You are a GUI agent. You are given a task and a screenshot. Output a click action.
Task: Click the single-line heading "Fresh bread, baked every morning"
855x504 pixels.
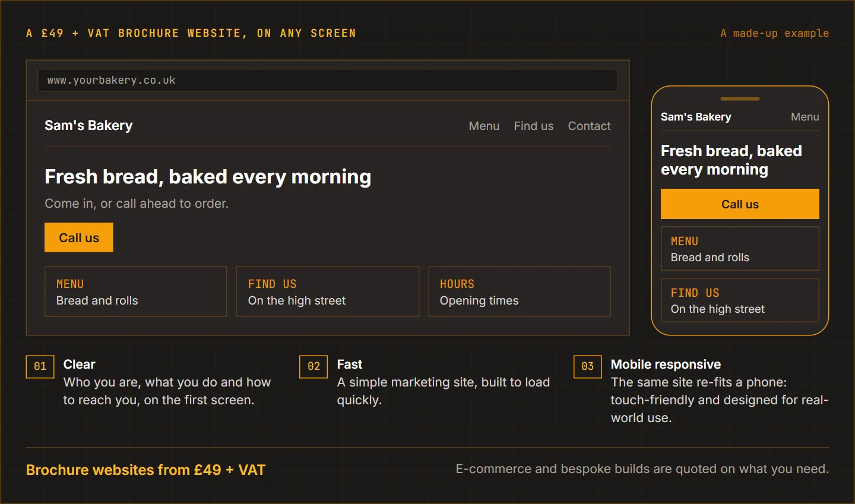208,177
